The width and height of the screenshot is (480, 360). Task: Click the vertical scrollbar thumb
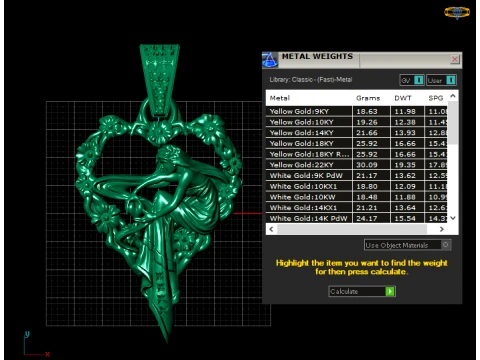pos(453,123)
